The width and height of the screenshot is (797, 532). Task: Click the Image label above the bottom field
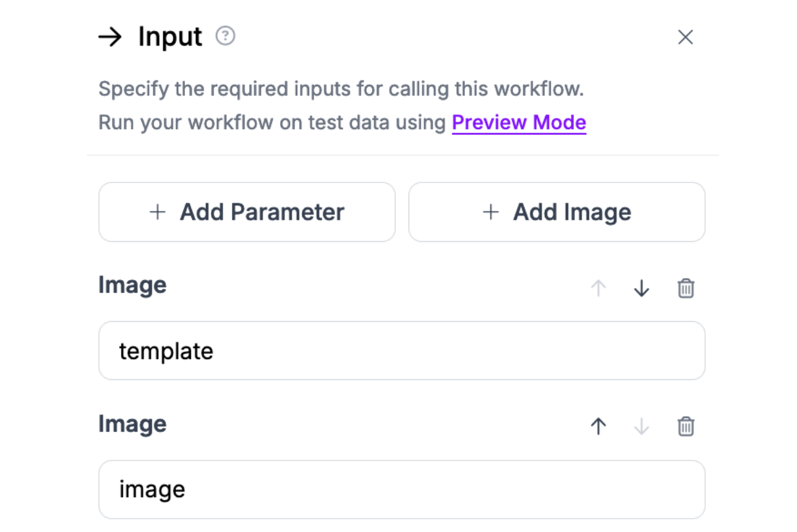coord(132,424)
